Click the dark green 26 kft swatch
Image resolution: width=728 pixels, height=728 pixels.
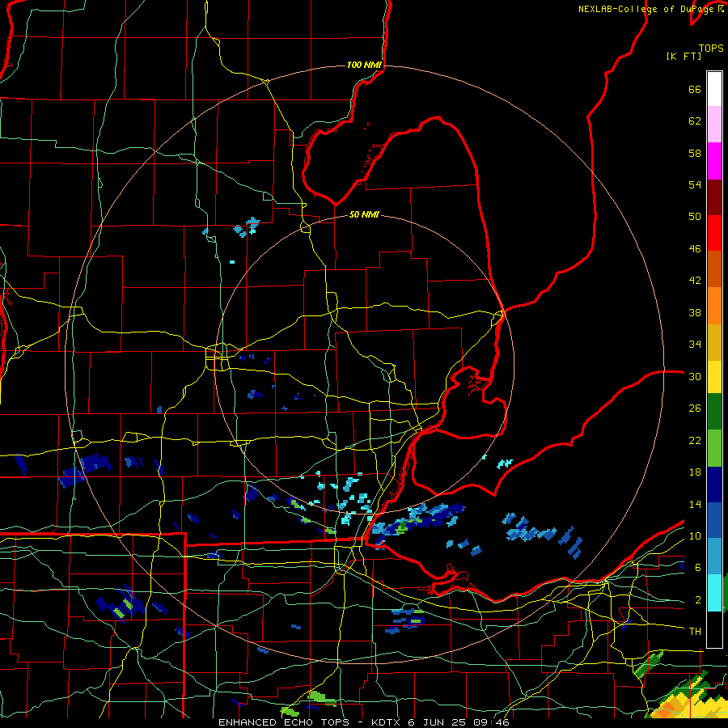714,412
